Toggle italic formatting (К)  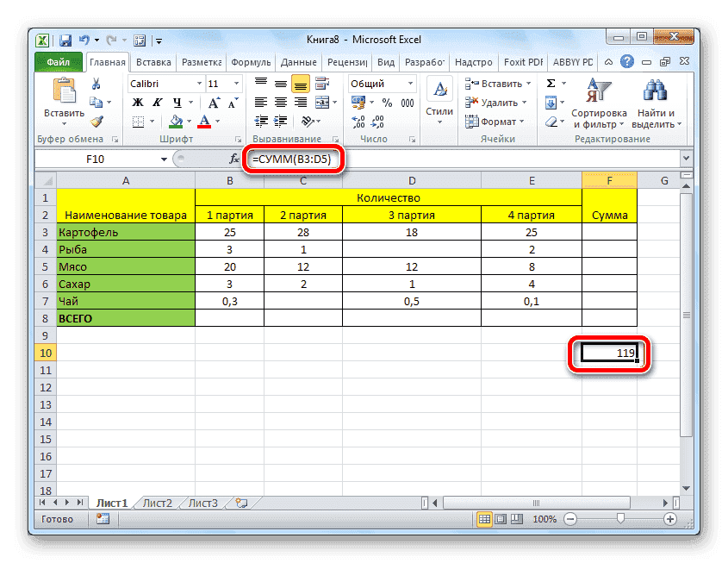pos(157,102)
